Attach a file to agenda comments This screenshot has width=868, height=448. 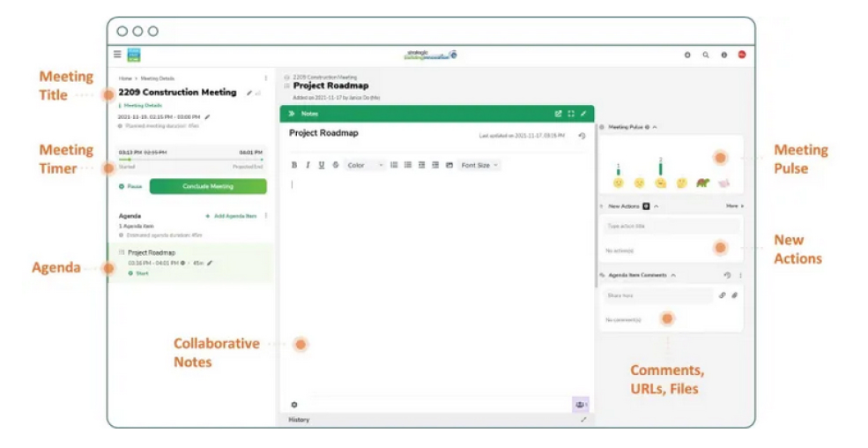[734, 295]
